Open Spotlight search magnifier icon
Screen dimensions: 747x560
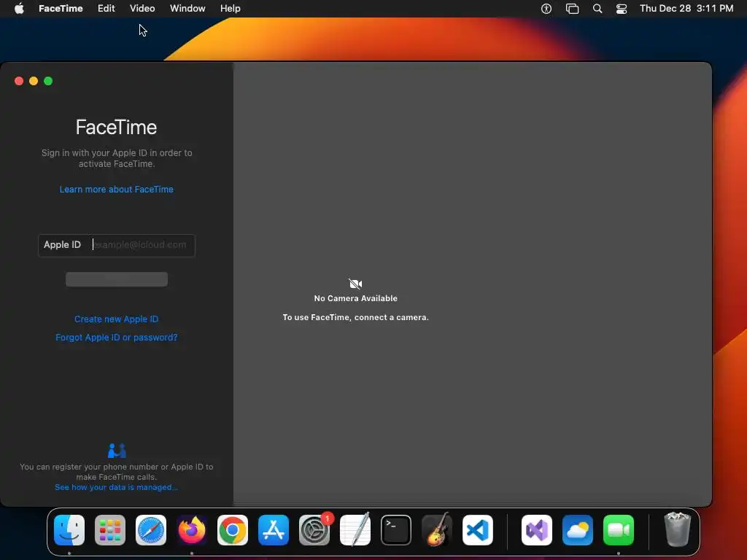click(x=597, y=8)
